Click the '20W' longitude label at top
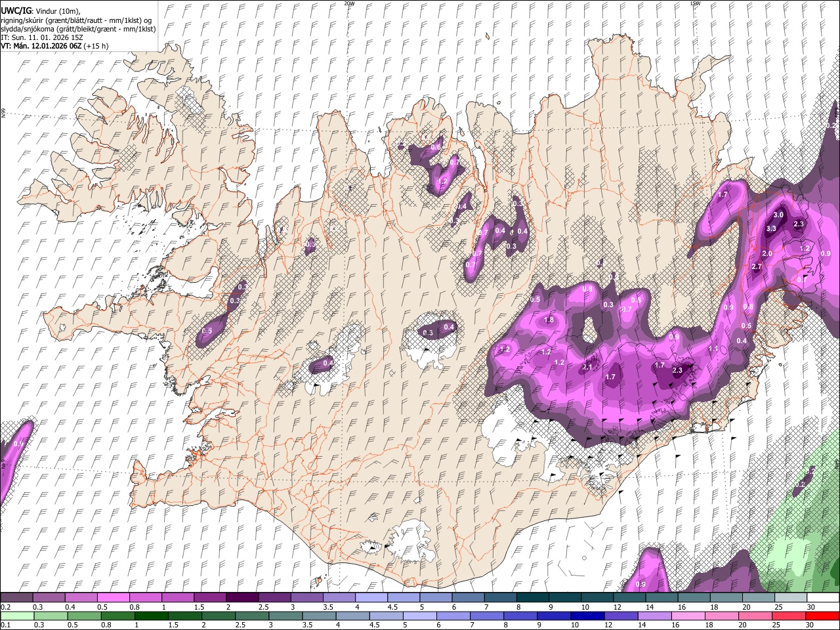The image size is (840, 630). [x=348, y=3]
